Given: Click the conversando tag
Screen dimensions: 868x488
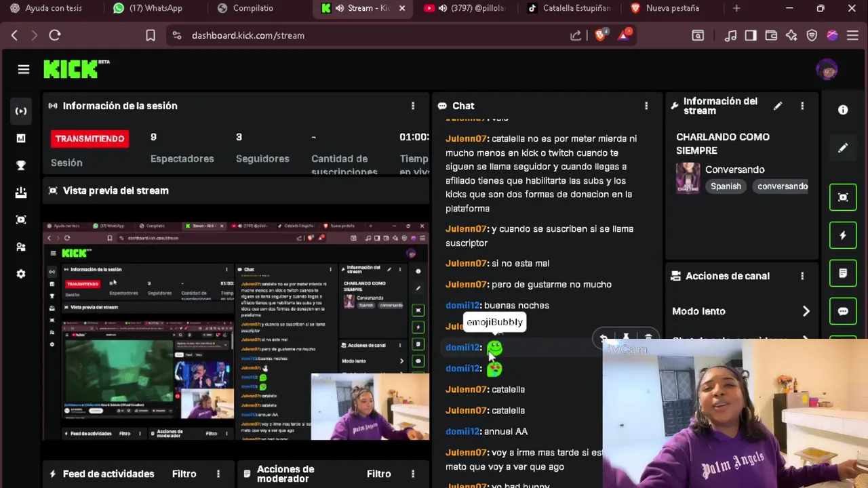Looking at the screenshot, I should [x=782, y=186].
